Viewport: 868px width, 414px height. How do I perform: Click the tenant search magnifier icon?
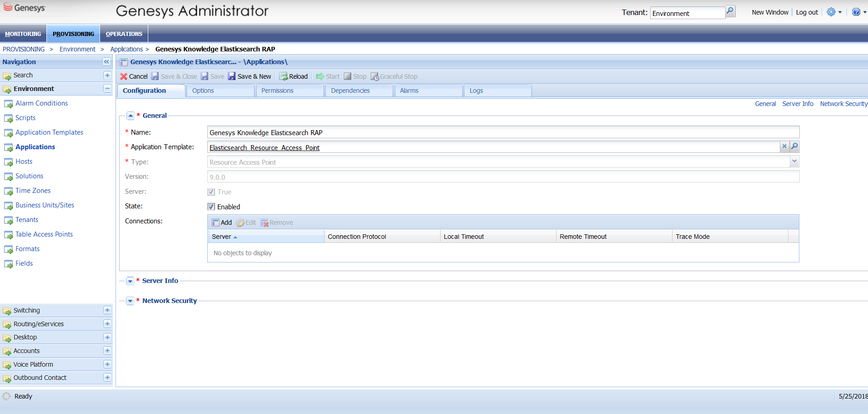pyautogui.click(x=730, y=11)
